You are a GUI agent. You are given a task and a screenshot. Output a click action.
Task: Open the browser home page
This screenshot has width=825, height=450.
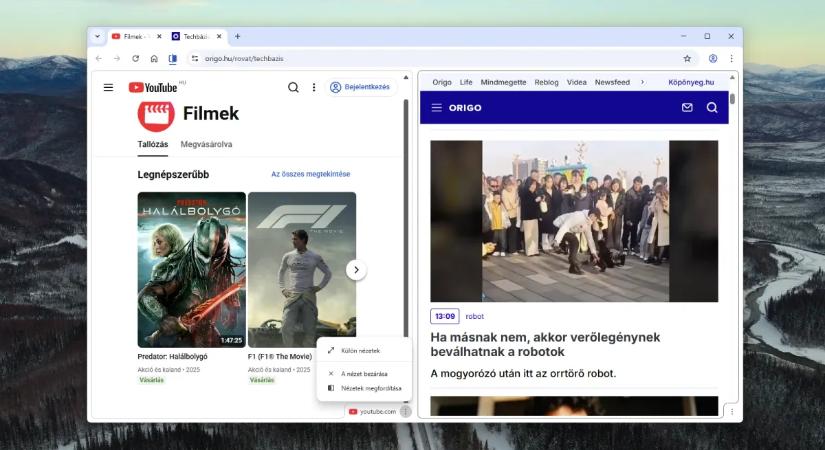point(154,58)
